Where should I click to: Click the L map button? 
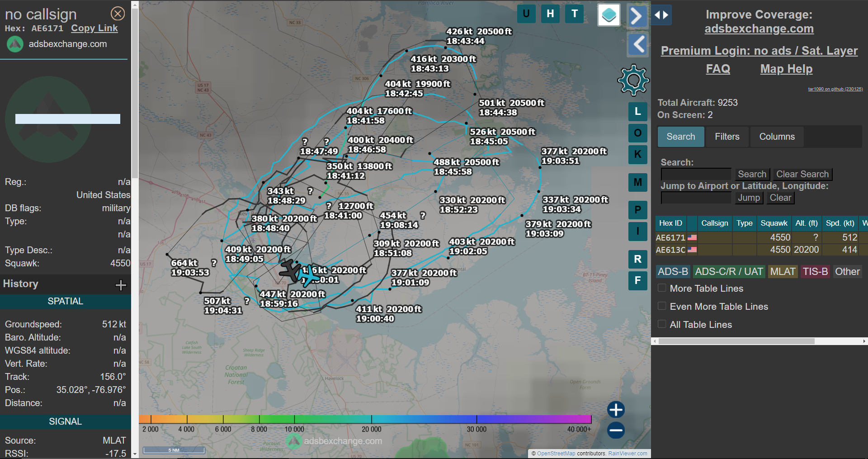(x=637, y=111)
